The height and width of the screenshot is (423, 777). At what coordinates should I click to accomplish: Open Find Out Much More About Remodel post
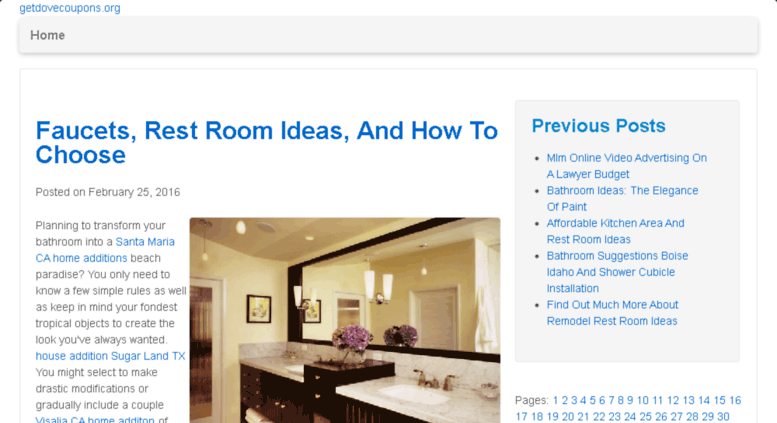612,313
